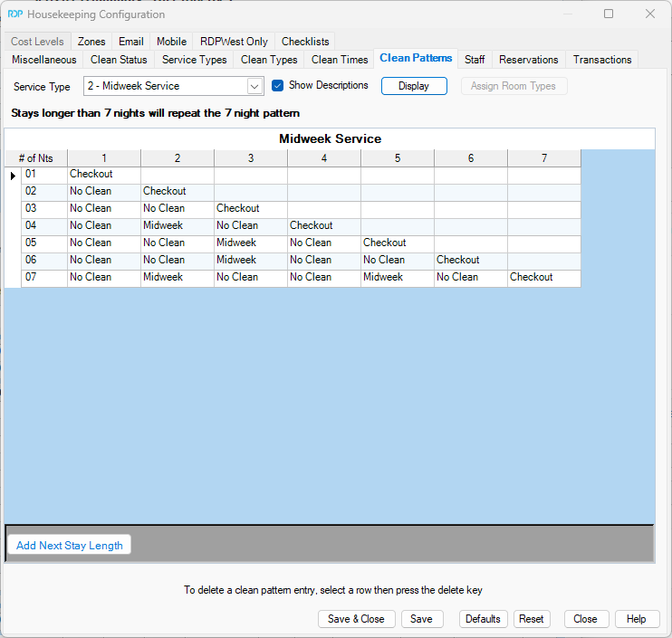Click Midweek cell in row 04
This screenshot has height=638, width=672.
178,227
